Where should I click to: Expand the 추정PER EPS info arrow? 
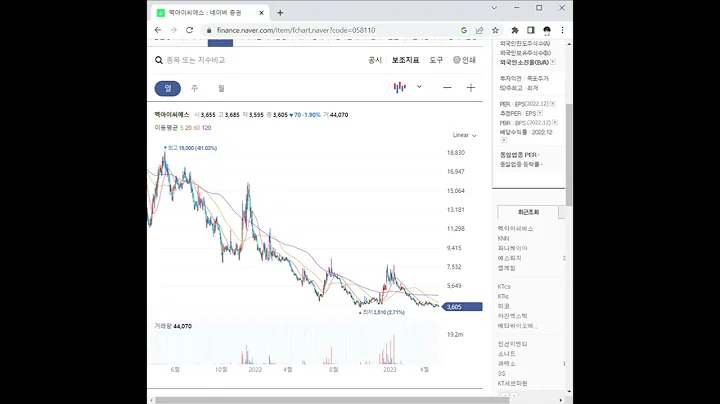coord(540,113)
